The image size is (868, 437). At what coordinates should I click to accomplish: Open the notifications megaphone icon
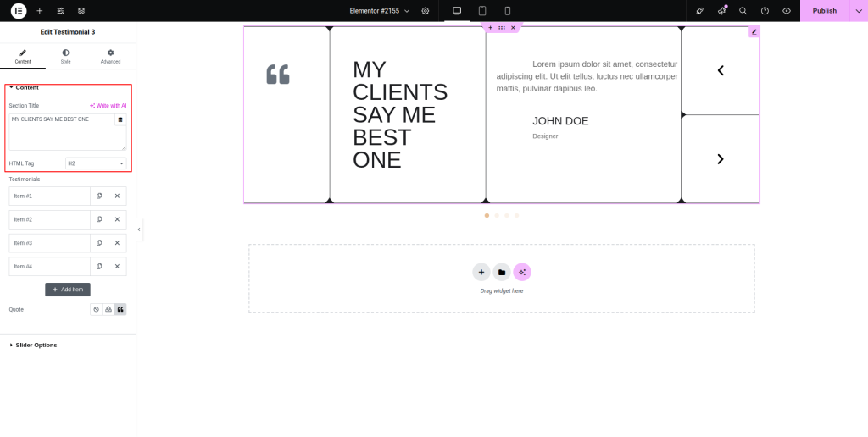point(722,10)
